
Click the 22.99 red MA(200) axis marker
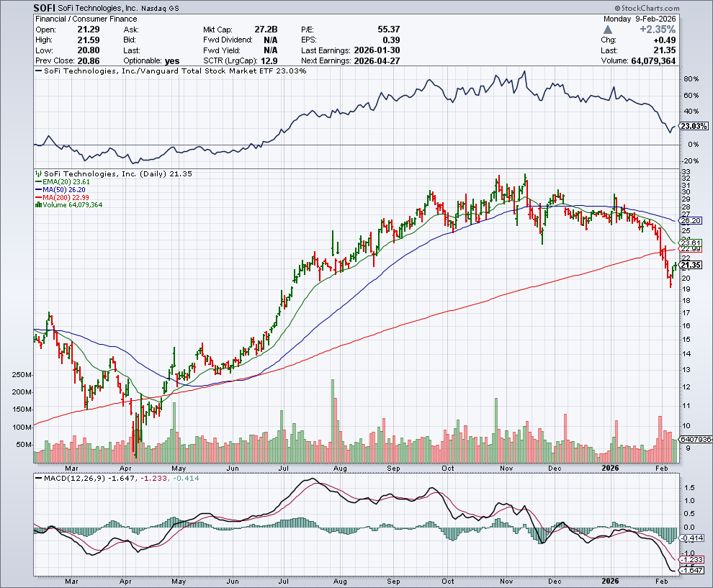(x=690, y=249)
